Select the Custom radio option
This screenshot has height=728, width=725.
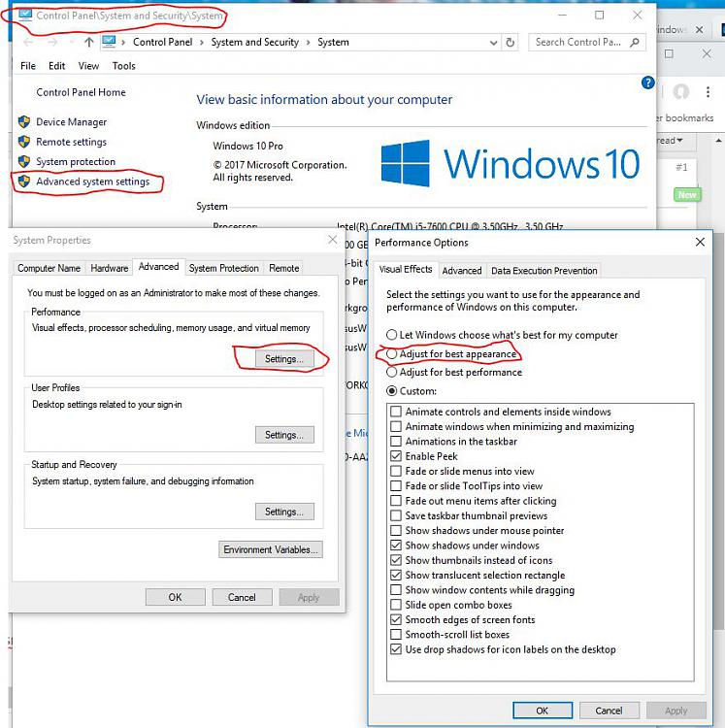tap(392, 391)
